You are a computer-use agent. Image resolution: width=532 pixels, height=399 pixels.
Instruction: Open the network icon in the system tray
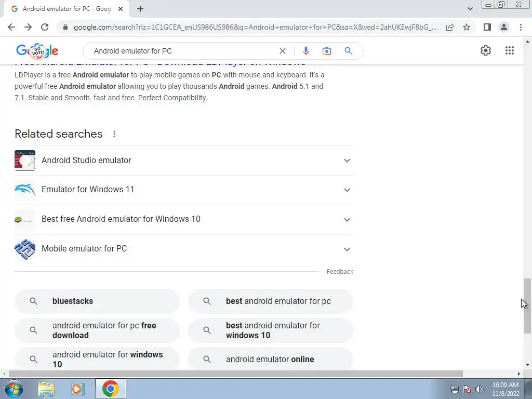point(454,389)
